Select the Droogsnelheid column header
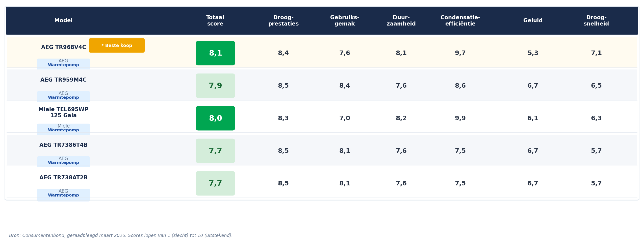The height and width of the screenshot is (244, 644). 596,21
